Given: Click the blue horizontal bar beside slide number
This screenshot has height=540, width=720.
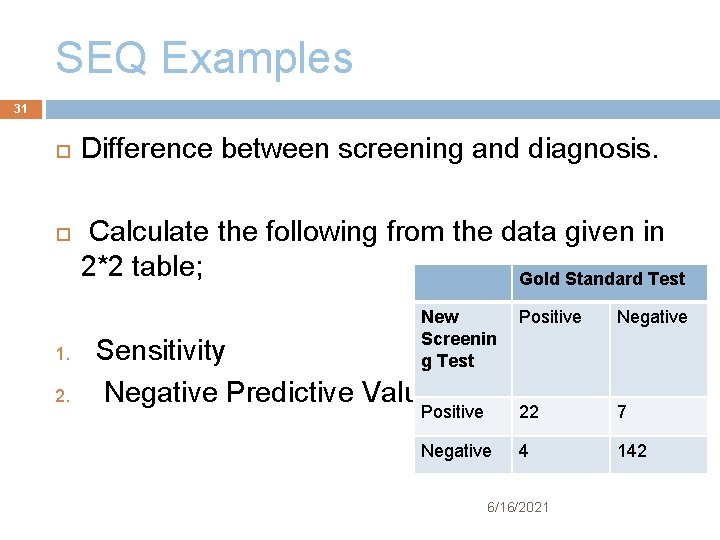Looking at the screenshot, I should click(380, 109).
